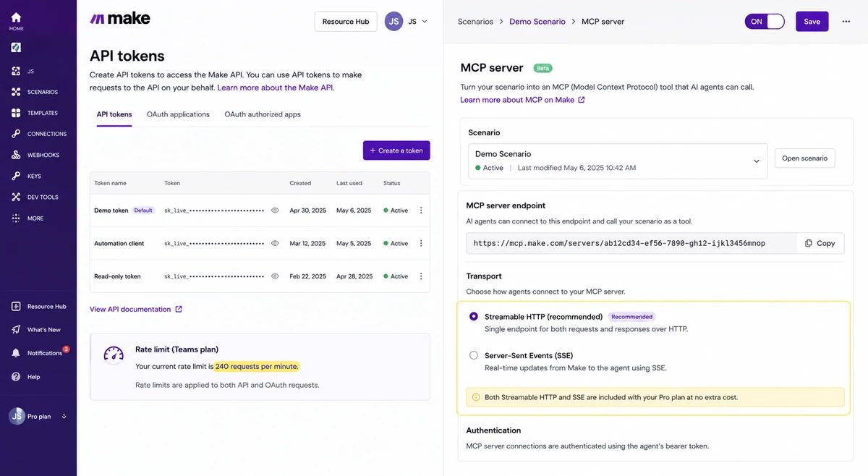Click the Token name column header
This screenshot has height=476, width=868.
point(110,183)
